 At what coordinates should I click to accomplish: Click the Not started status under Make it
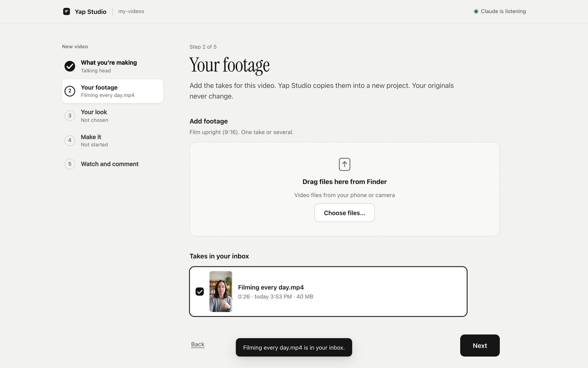pyautogui.click(x=94, y=145)
